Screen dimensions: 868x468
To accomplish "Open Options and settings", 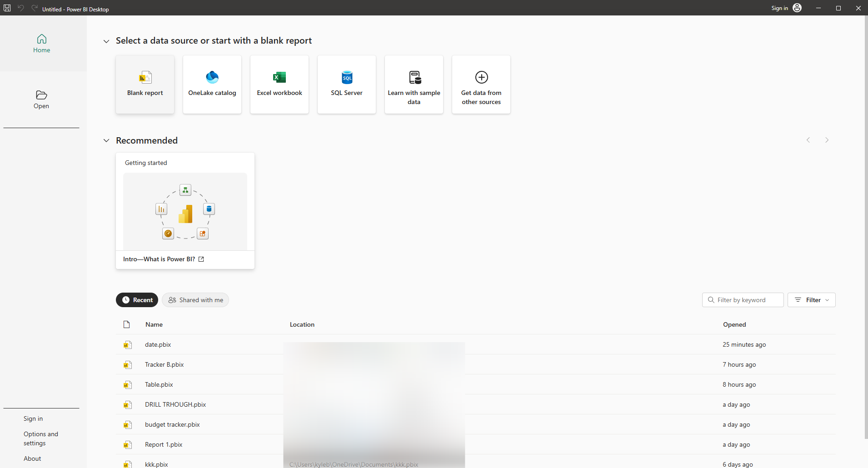I will (x=41, y=438).
